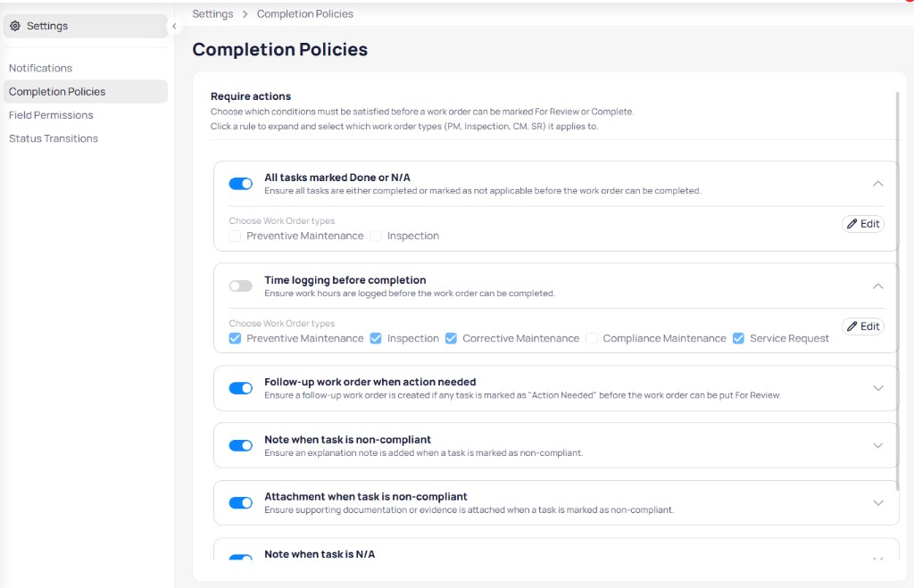Toggle Note when task is non-compliant

coord(241,446)
